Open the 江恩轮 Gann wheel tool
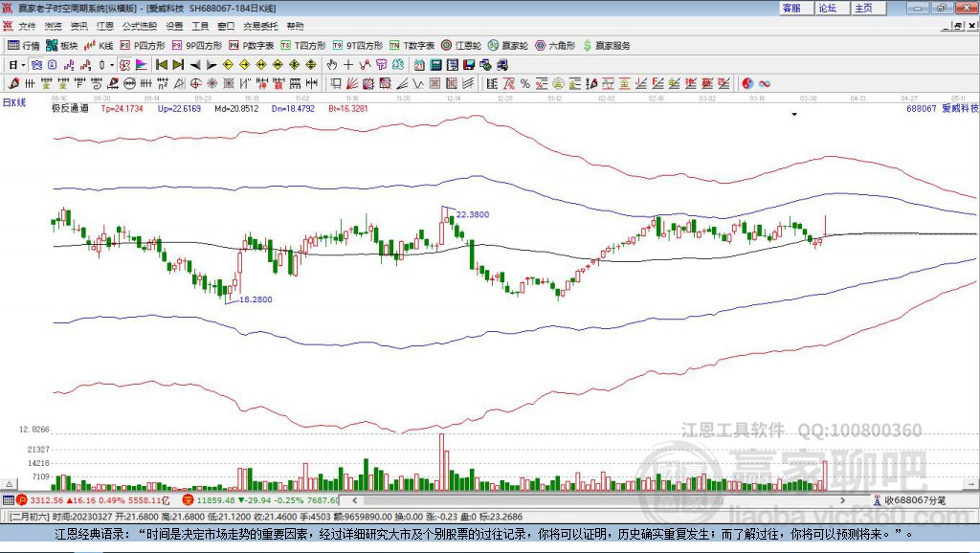The width and height of the screenshot is (980, 553). click(461, 46)
